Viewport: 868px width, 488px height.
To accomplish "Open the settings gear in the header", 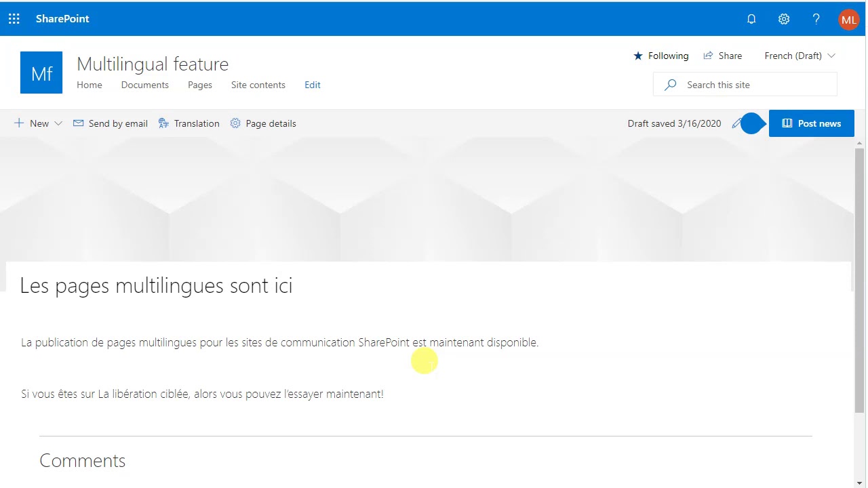I will click(x=784, y=19).
